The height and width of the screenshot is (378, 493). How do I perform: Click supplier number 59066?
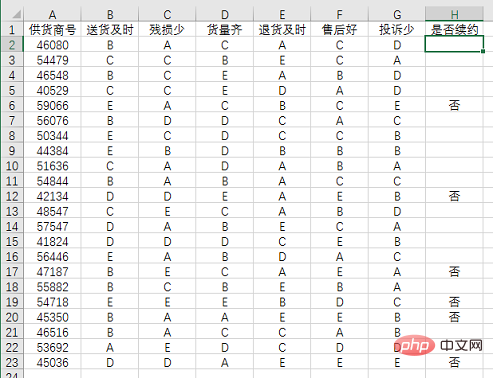click(x=52, y=106)
